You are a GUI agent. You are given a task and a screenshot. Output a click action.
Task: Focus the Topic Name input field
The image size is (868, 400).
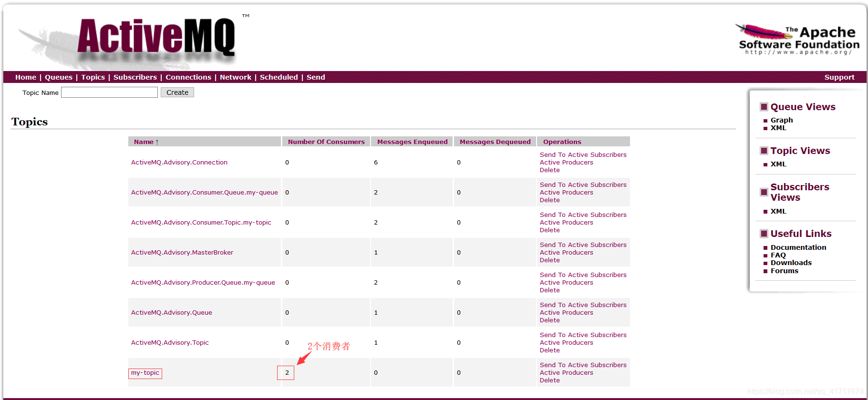tap(109, 92)
